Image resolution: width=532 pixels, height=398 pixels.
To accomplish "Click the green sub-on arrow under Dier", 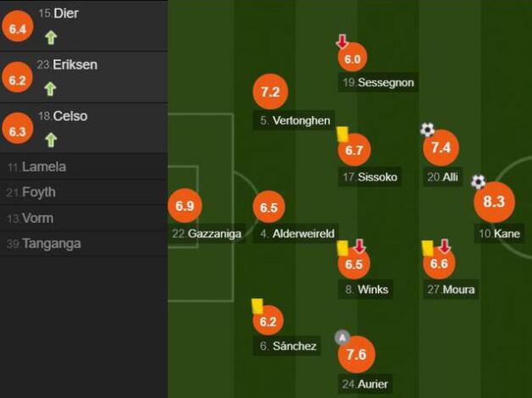I will click(51, 37).
